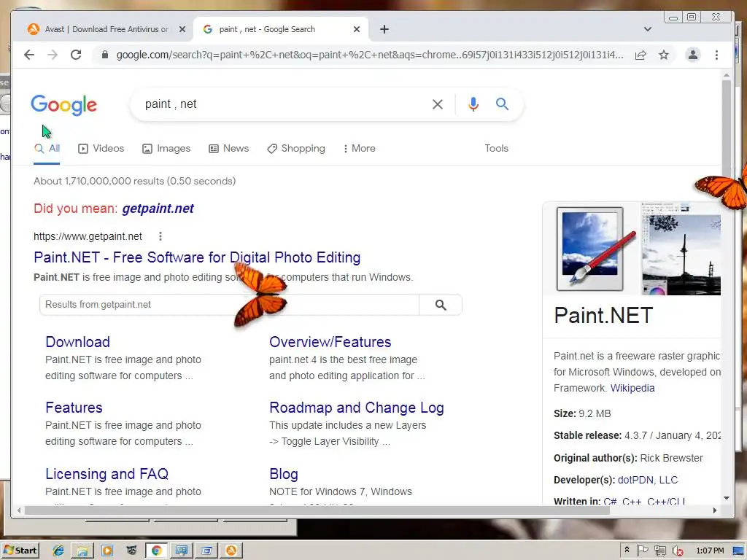The width and height of the screenshot is (747, 560).
Task: Click the getpaint.net suggestion link
Action: pyautogui.click(x=158, y=209)
